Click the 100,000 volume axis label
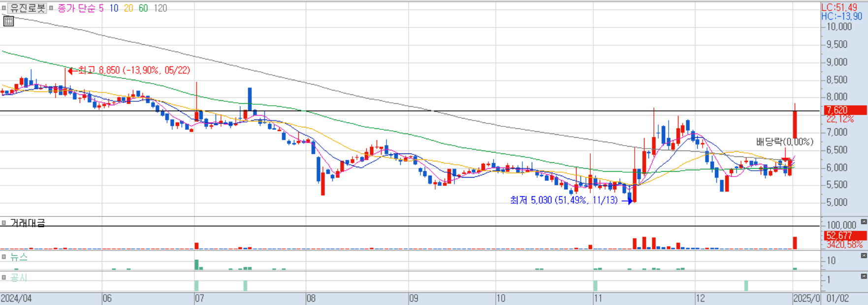 pyautogui.click(x=841, y=225)
